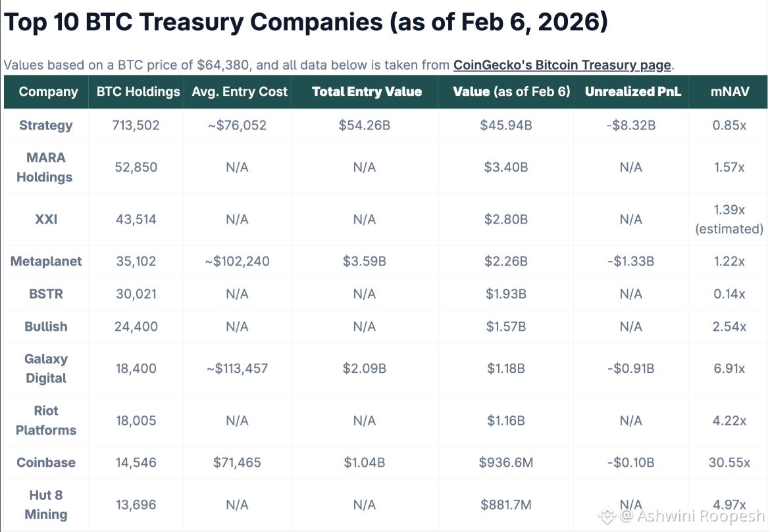
Task: Click the Binance watermark logo icon
Action: (x=607, y=515)
